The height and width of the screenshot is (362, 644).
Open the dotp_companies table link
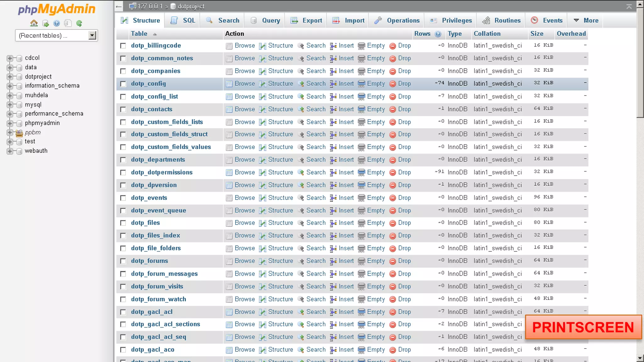pos(156,71)
